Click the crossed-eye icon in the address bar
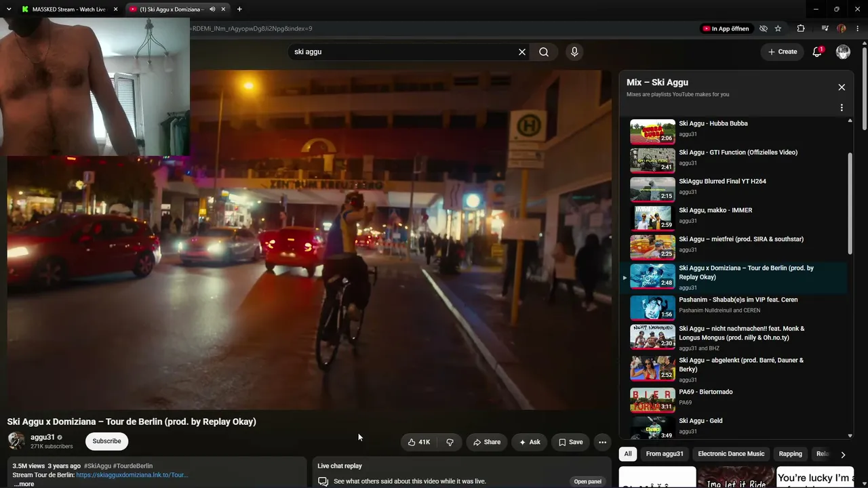This screenshot has height=488, width=868. (x=764, y=28)
